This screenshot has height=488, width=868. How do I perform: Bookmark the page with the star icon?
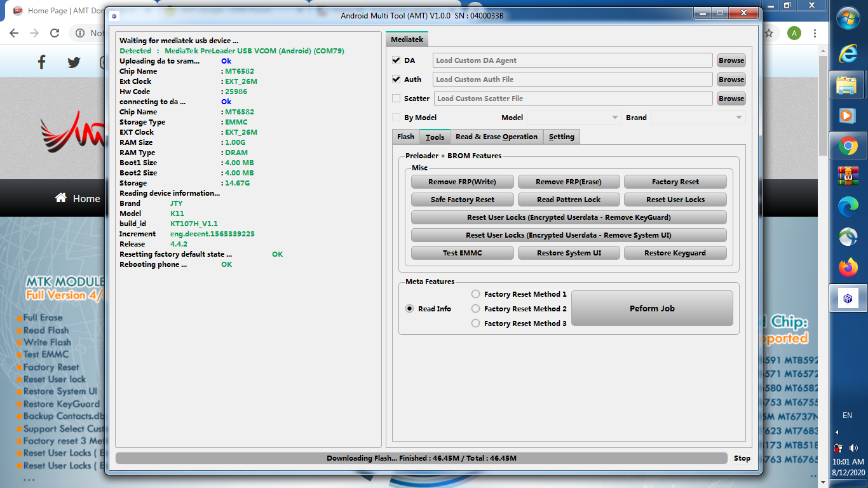coord(768,33)
